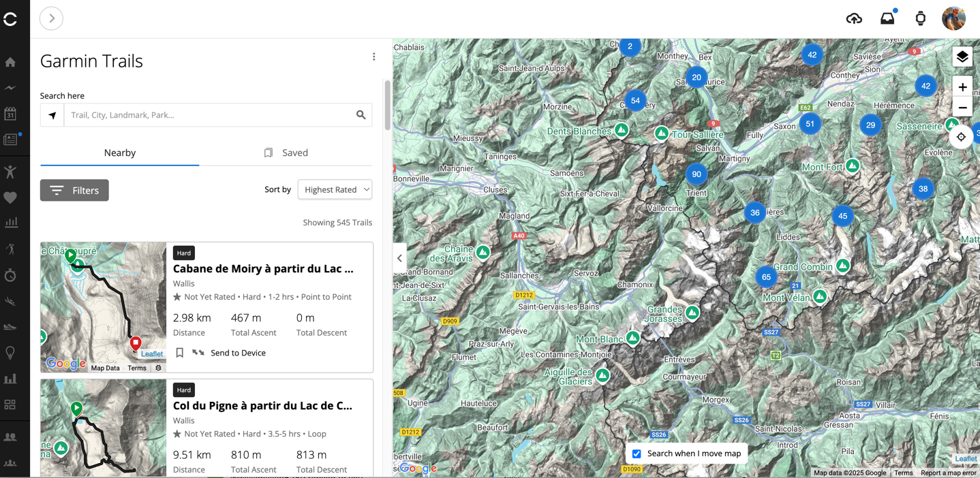Click the 54 trails cluster marker
The height and width of the screenshot is (478, 980).
(x=635, y=101)
